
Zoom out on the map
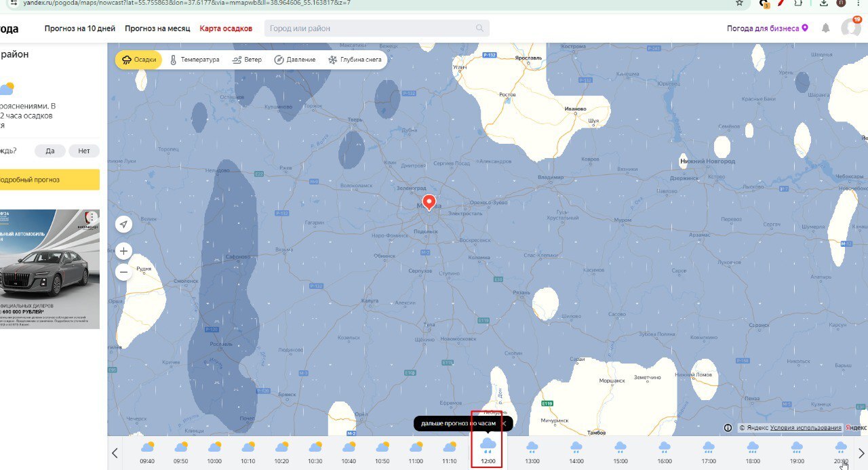(x=123, y=273)
